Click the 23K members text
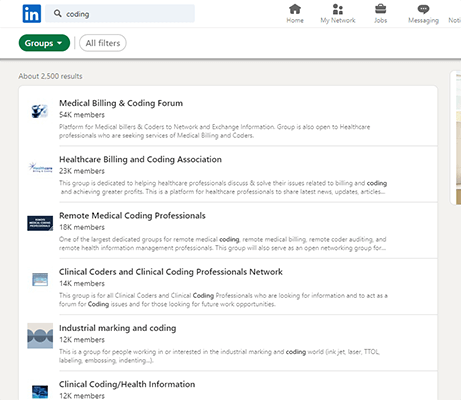 click(82, 171)
